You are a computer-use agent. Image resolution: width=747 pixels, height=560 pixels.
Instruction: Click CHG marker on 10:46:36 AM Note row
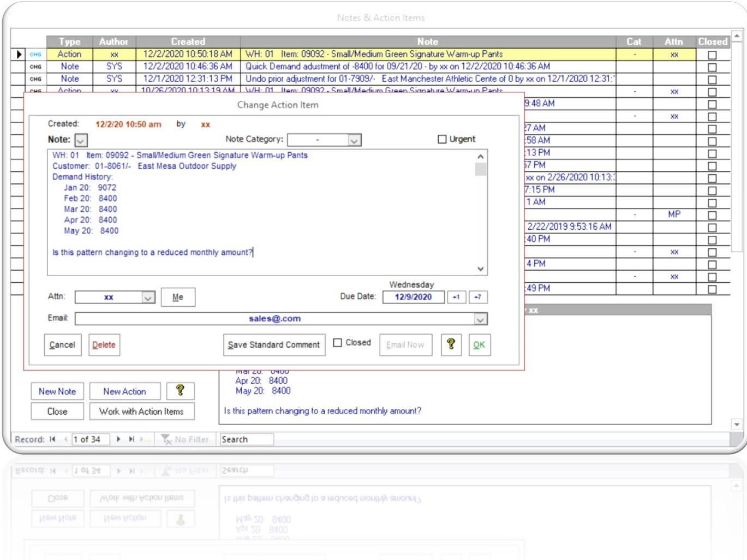[x=35, y=67]
